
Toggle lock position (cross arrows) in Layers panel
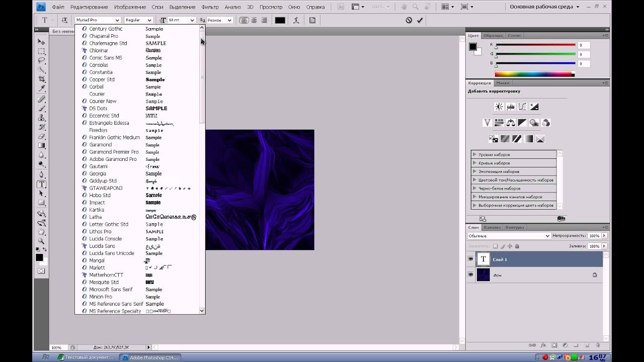point(510,246)
